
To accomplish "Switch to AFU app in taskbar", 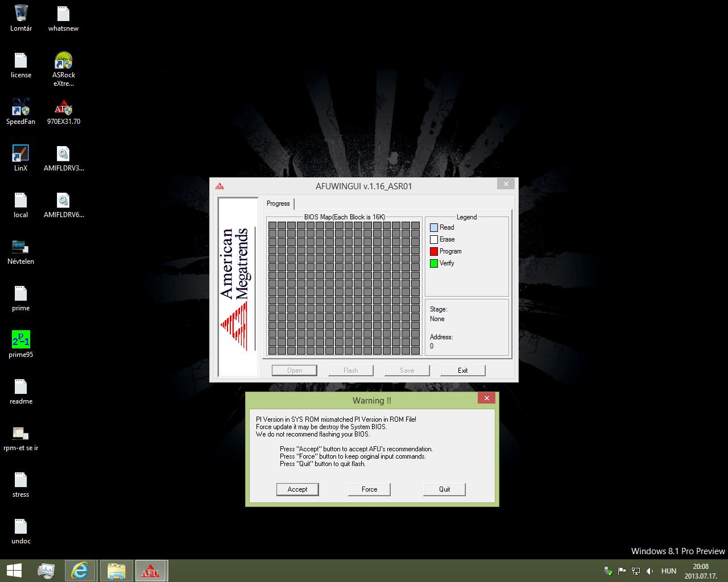I will (150, 571).
